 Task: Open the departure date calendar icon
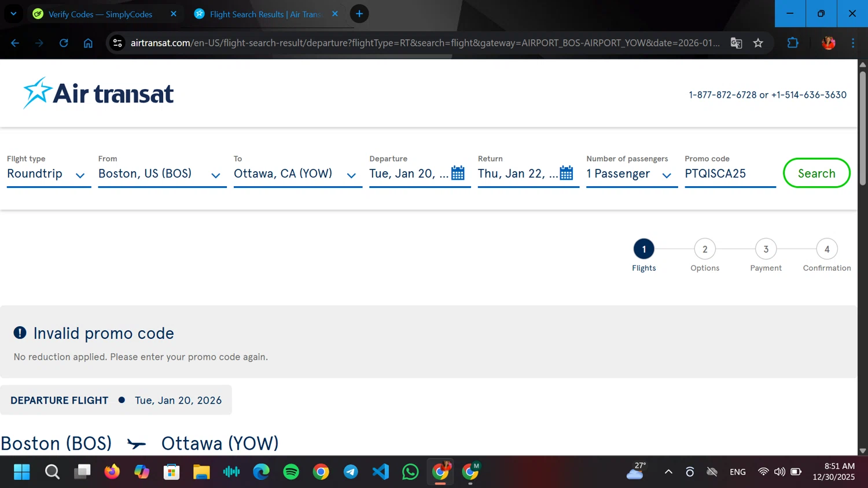pos(458,173)
